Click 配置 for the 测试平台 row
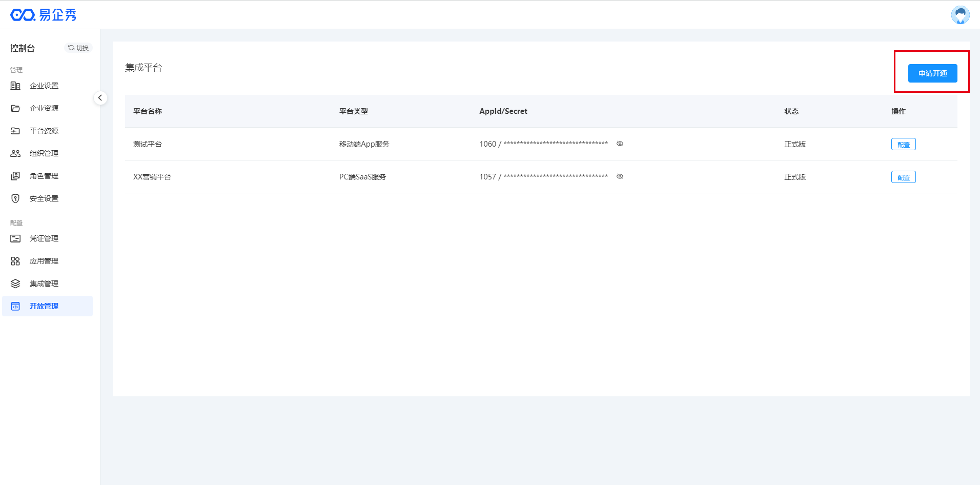Viewport: 980px width, 485px height. coord(903,145)
